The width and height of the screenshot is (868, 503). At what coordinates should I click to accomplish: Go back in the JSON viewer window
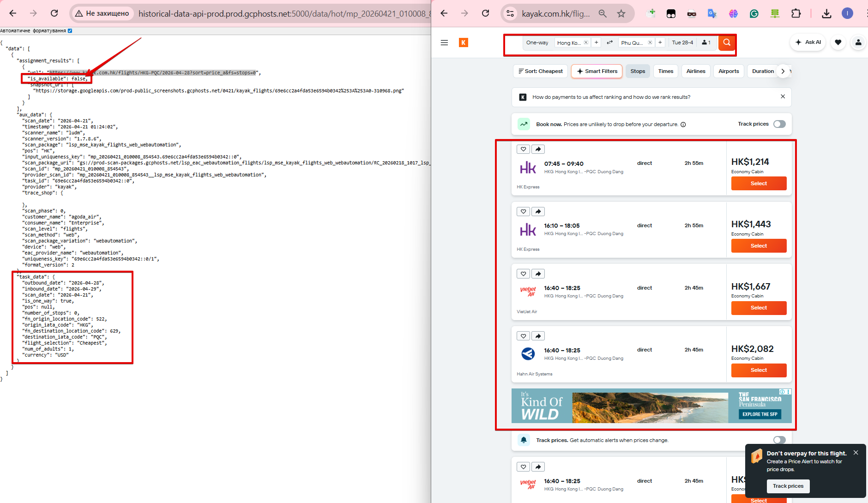coord(13,13)
